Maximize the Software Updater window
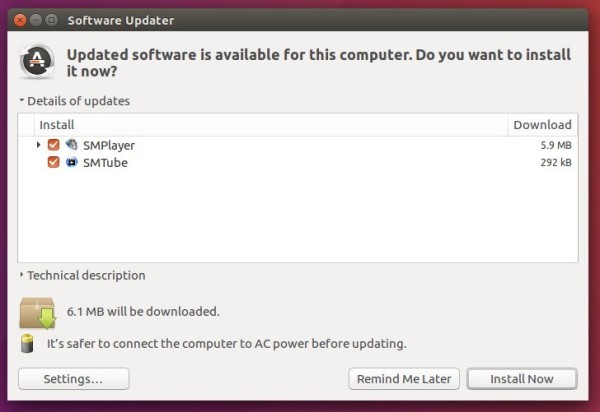The image size is (600, 412). coord(51,20)
